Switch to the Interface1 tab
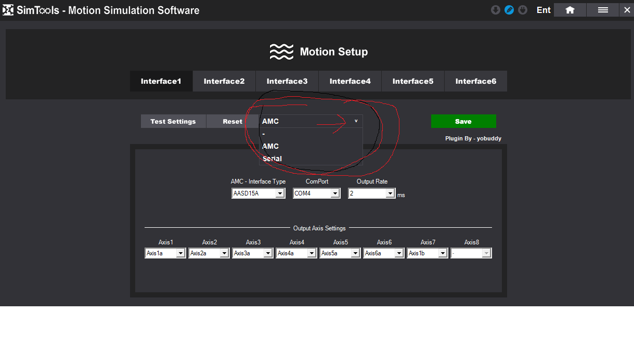Screen dimensions: 634x364 click(x=161, y=81)
